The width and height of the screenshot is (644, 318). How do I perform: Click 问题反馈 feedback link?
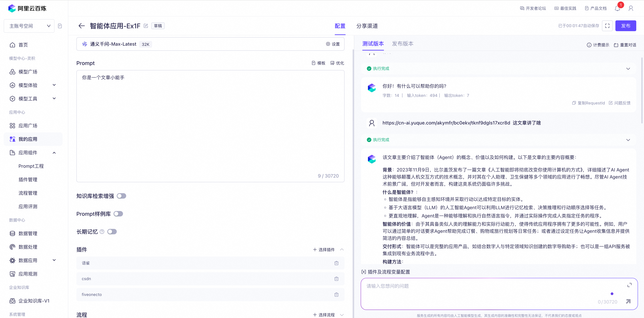[619, 103]
